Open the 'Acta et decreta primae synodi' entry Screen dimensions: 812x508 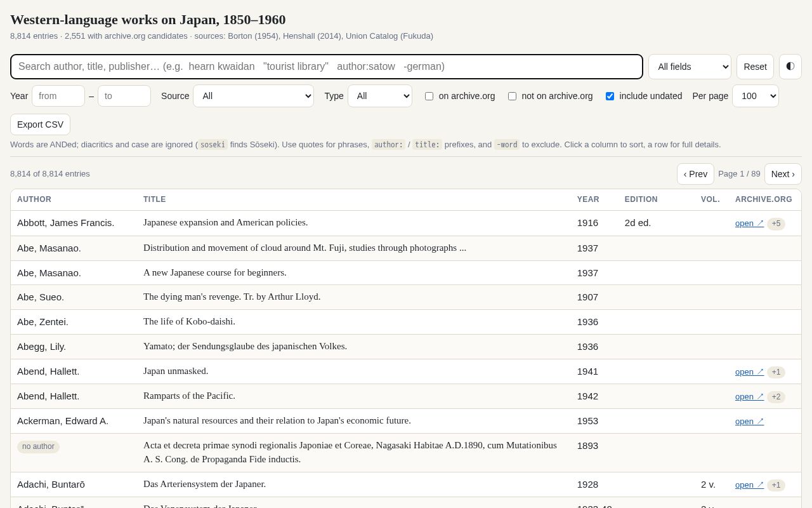(406, 453)
